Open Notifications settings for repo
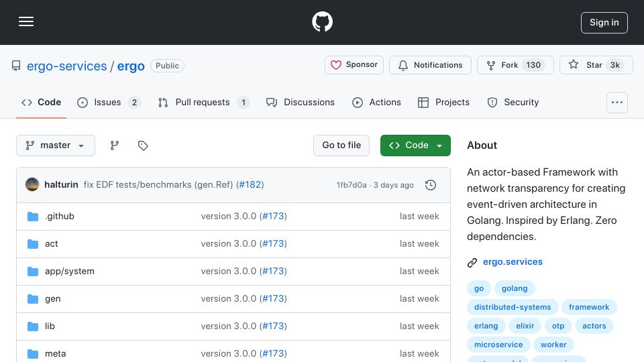This screenshot has width=644, height=362. click(x=430, y=65)
